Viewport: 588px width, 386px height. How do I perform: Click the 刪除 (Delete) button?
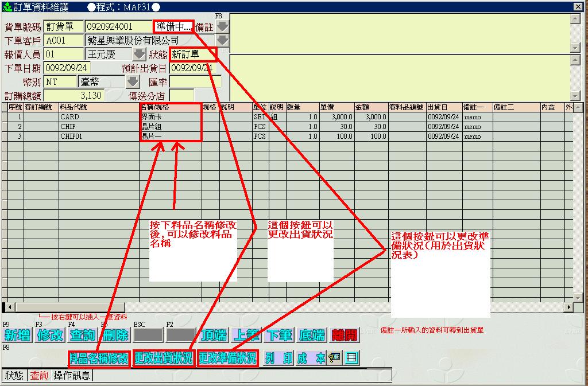click(x=115, y=336)
